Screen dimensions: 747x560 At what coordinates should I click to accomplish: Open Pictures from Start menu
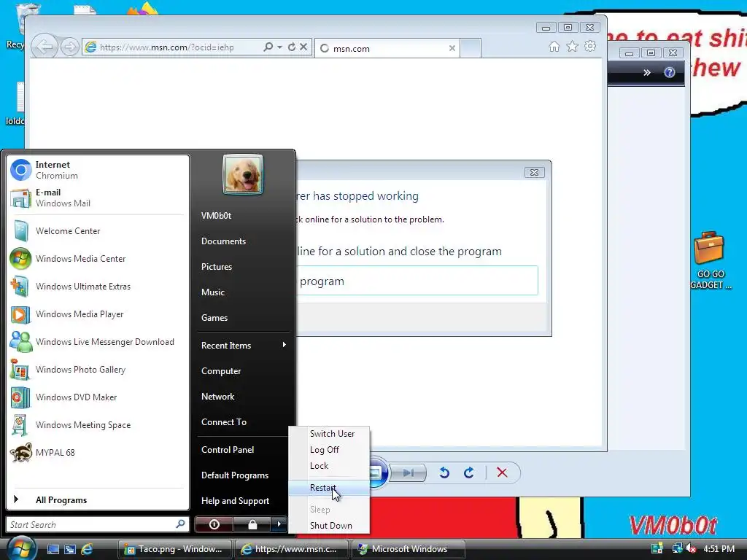tap(216, 267)
